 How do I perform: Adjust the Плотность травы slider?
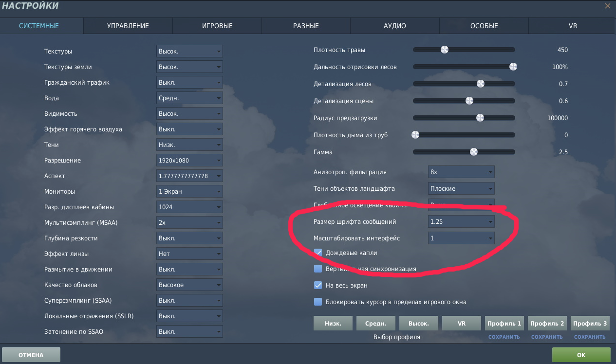click(x=464, y=50)
